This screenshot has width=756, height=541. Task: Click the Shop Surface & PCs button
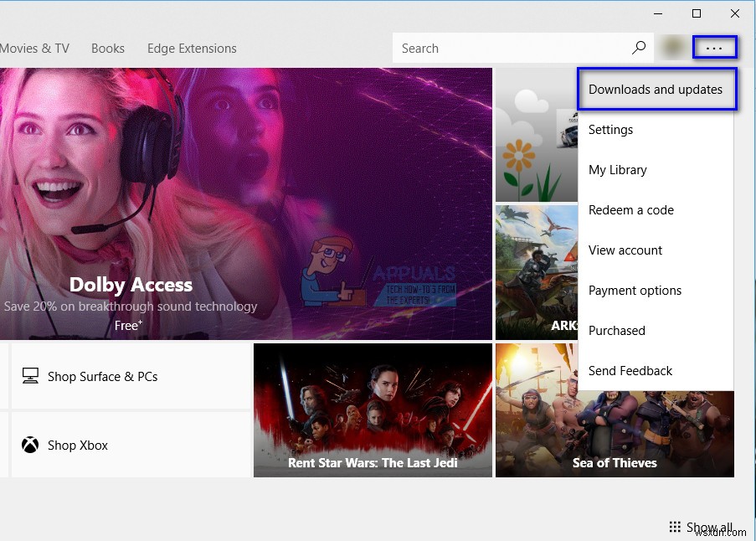(131, 376)
